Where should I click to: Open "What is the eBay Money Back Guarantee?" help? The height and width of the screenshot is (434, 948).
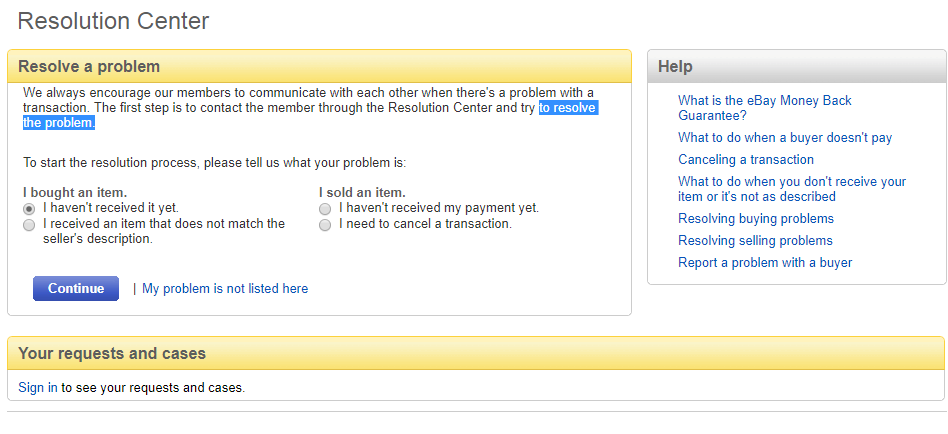pyautogui.click(x=765, y=108)
